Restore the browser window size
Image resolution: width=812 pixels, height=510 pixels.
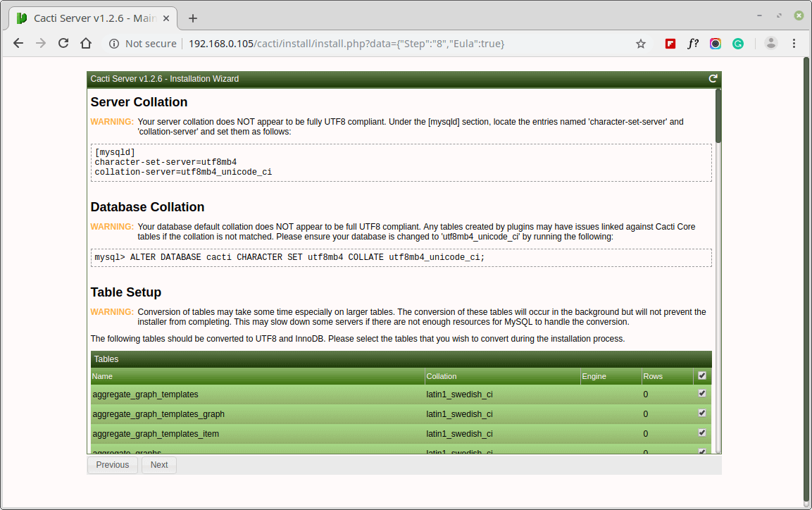pyautogui.click(x=779, y=15)
